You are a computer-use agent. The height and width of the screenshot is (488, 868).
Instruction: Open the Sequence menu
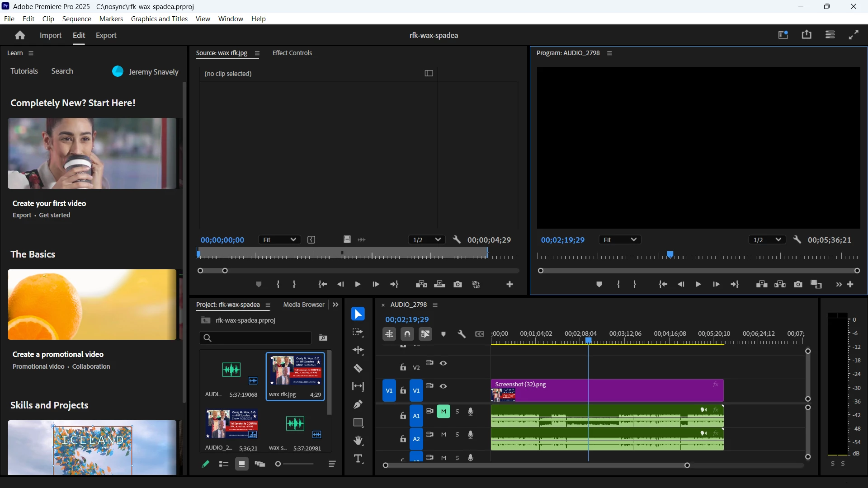point(76,19)
